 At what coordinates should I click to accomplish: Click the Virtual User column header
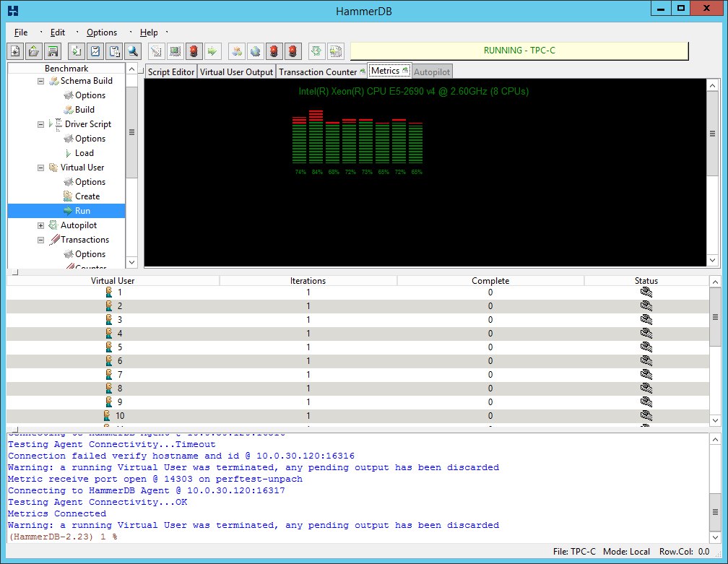(113, 281)
